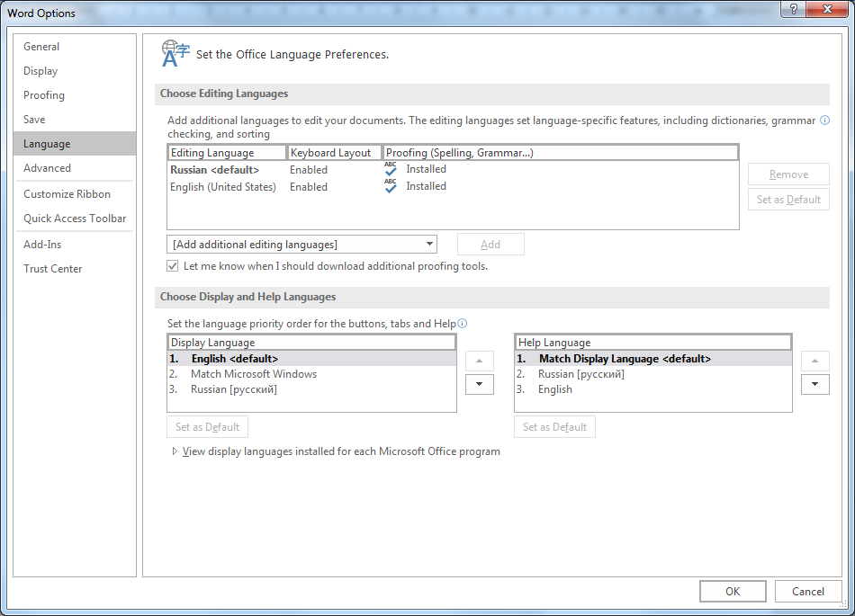Image resolution: width=855 pixels, height=616 pixels.
Task: Toggle 'Let me know when I should download' checkbox
Action: coord(173,266)
